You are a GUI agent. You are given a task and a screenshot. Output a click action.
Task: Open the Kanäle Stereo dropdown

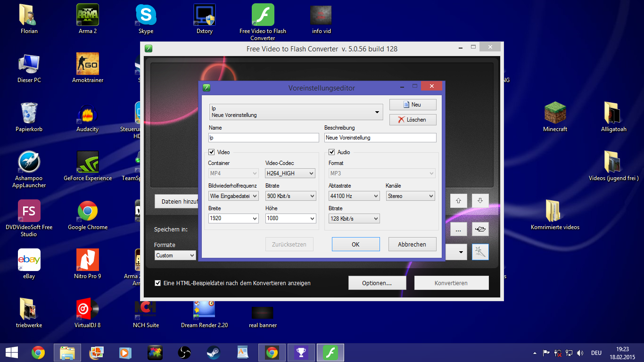tap(410, 196)
